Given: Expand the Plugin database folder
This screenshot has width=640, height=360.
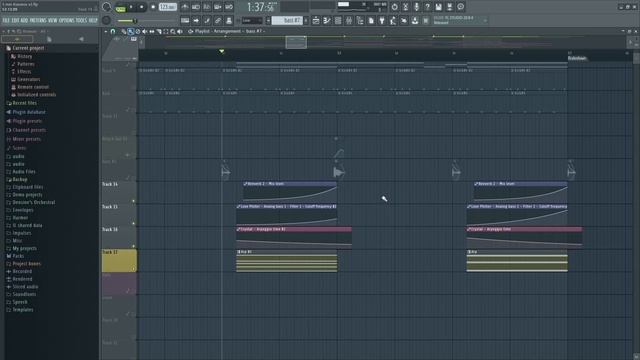Looking at the screenshot, I should 29,112.
